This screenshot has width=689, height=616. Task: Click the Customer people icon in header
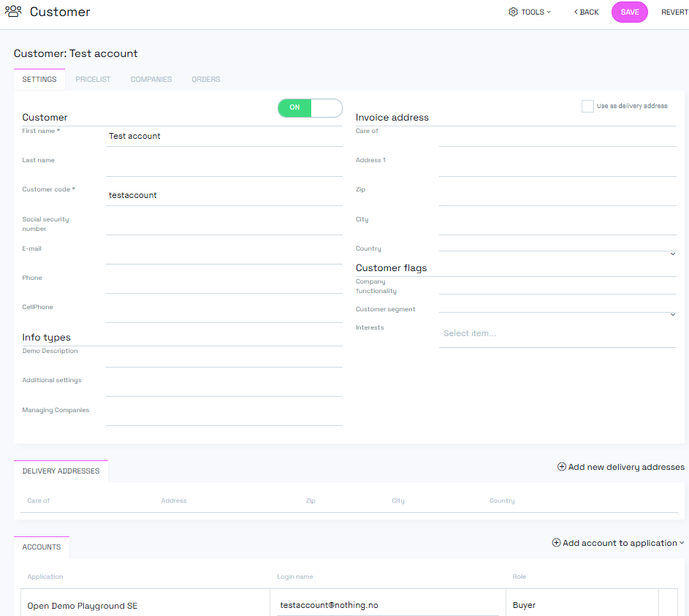(x=13, y=12)
